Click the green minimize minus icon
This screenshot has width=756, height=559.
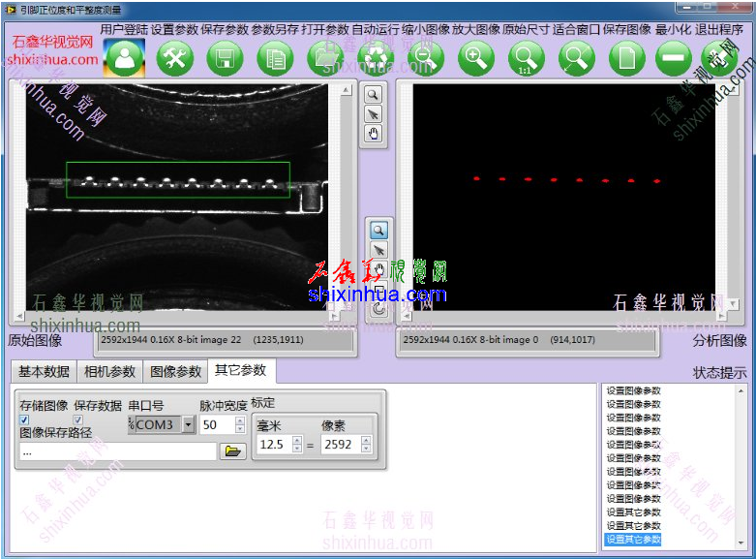671,58
